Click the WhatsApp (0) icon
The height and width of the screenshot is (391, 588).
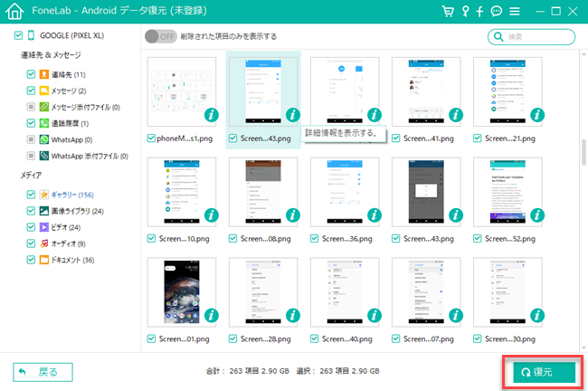(x=44, y=139)
